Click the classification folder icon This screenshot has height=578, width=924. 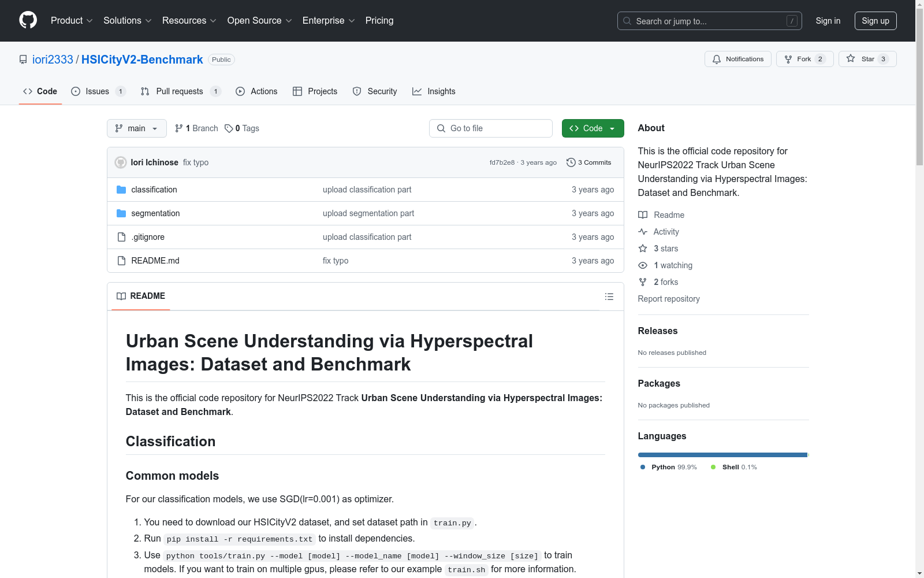click(121, 190)
